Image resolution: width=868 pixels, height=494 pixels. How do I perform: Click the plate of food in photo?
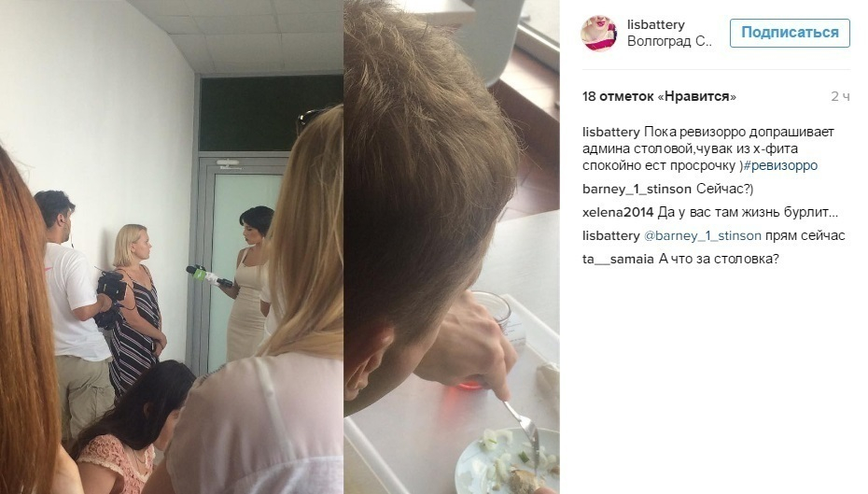pyautogui.click(x=507, y=461)
